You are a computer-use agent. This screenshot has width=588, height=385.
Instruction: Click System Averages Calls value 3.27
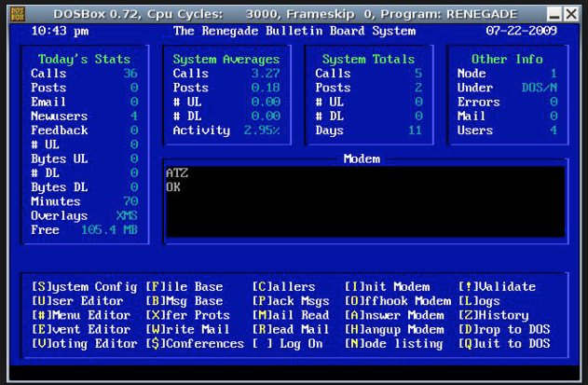(266, 73)
